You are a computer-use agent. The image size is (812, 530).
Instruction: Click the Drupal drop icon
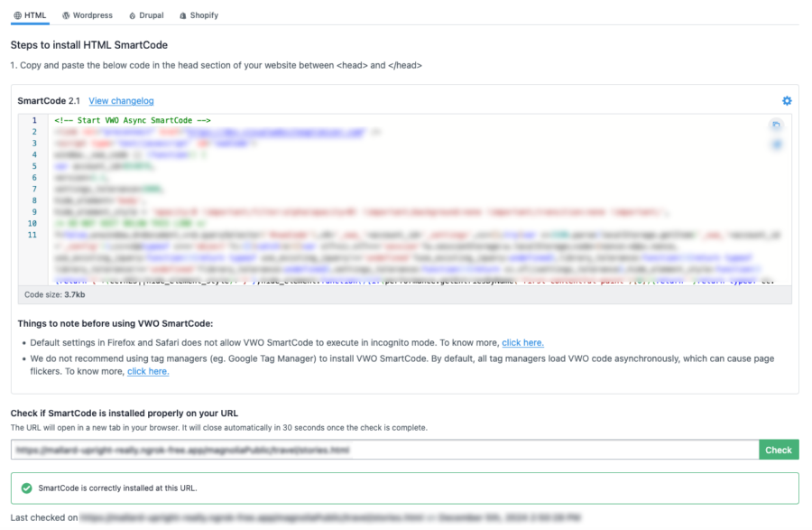pos(133,15)
